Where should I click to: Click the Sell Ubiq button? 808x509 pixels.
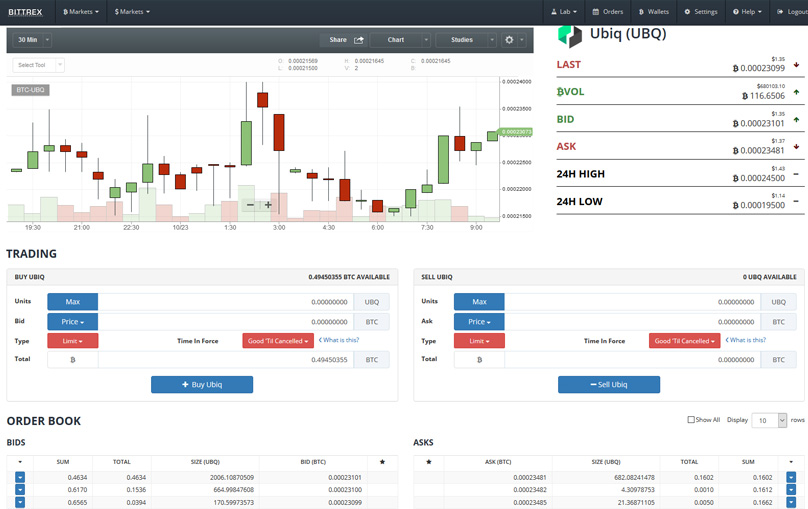[609, 384]
